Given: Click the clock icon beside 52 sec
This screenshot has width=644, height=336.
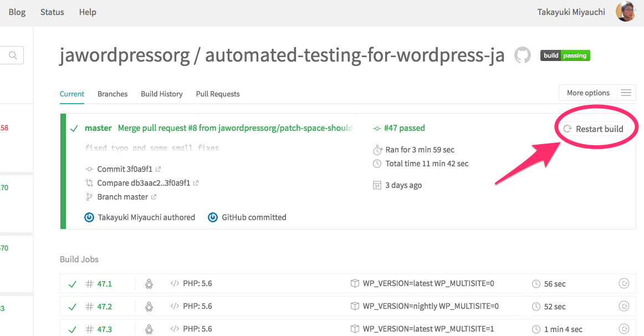Looking at the screenshot, I should point(536,307).
